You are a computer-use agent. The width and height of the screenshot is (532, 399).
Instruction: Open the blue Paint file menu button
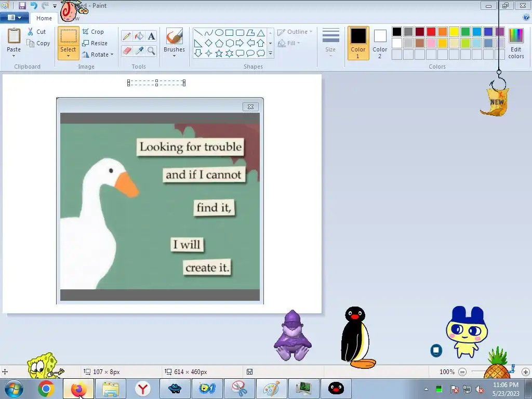[14, 18]
